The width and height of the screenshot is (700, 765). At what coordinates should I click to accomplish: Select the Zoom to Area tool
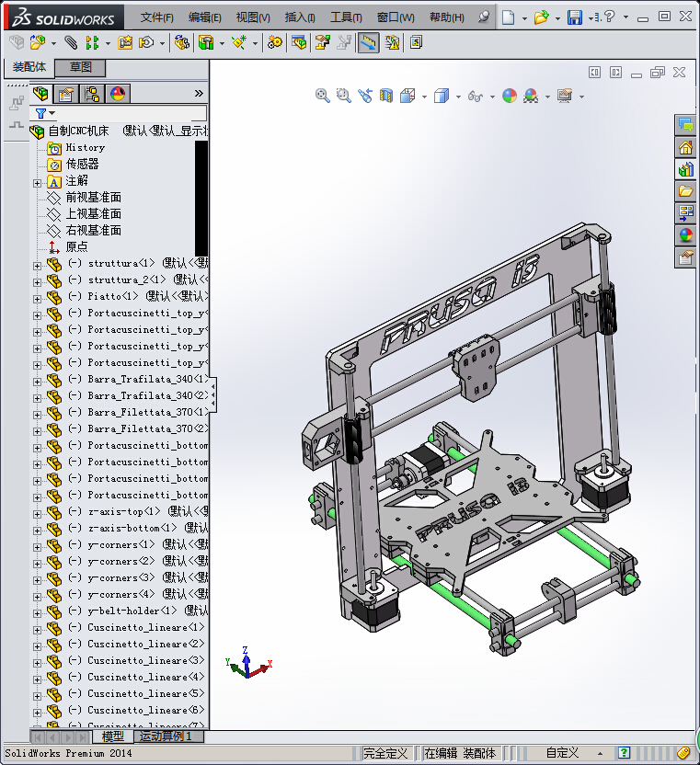click(344, 96)
